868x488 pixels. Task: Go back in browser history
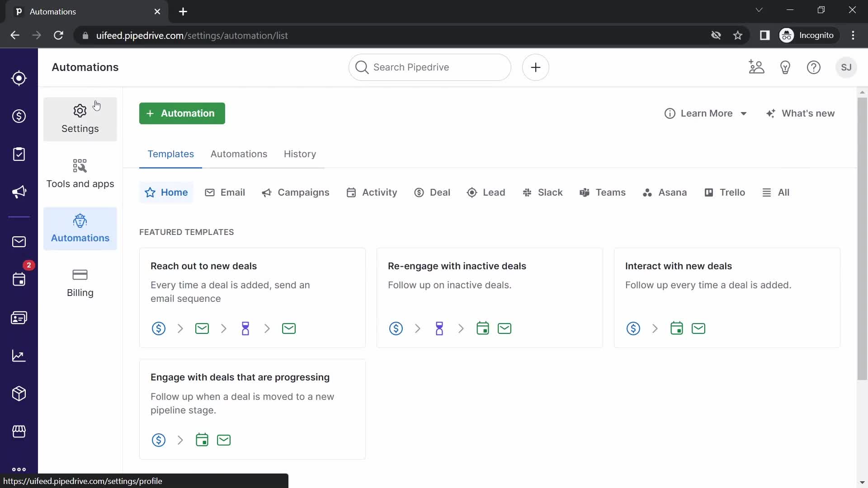(15, 35)
